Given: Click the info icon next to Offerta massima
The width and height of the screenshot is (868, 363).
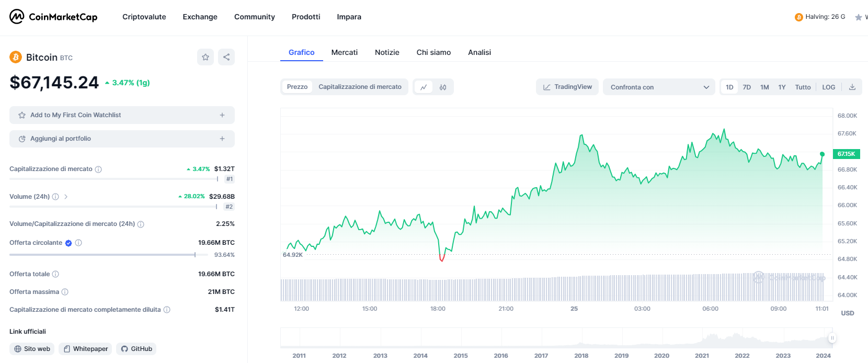Looking at the screenshot, I should 65,292.
